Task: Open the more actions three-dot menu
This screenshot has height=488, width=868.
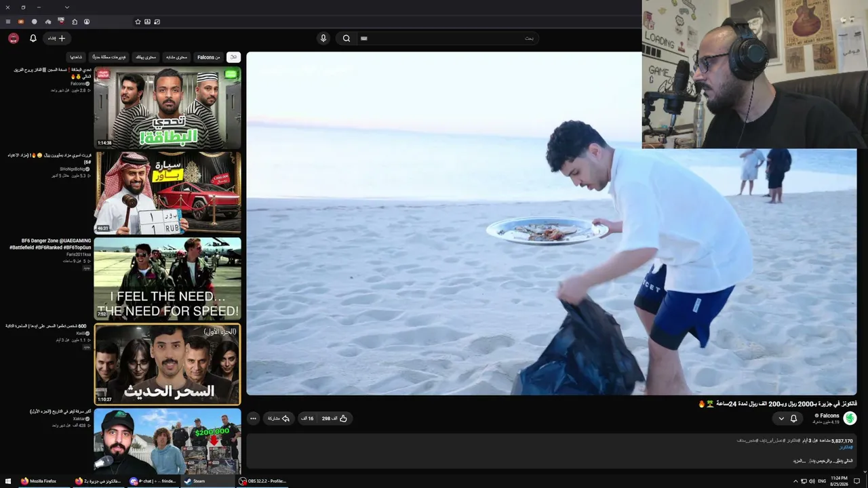Action: tap(253, 419)
